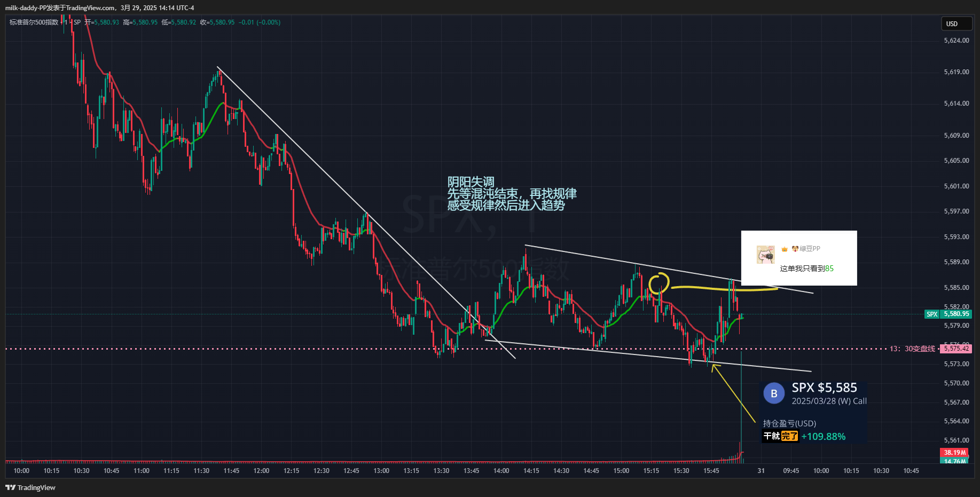Click the +109.88% profit figure
Image resolution: width=980 pixels, height=497 pixels.
click(823, 436)
